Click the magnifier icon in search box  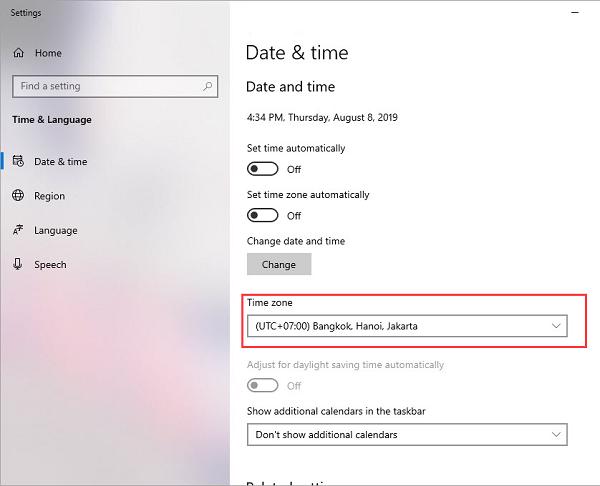(x=208, y=87)
